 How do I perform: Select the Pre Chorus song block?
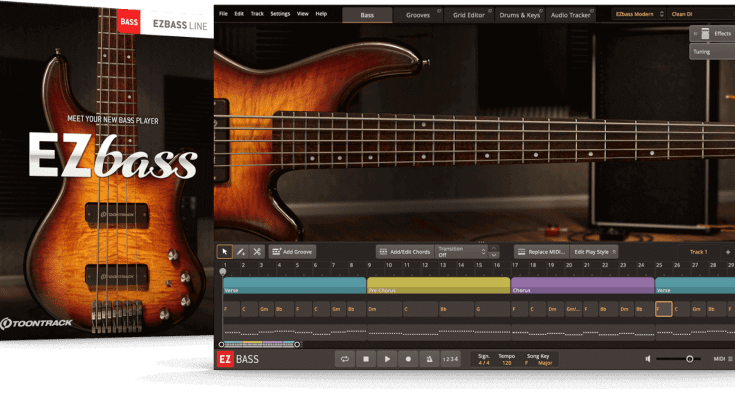(x=438, y=286)
